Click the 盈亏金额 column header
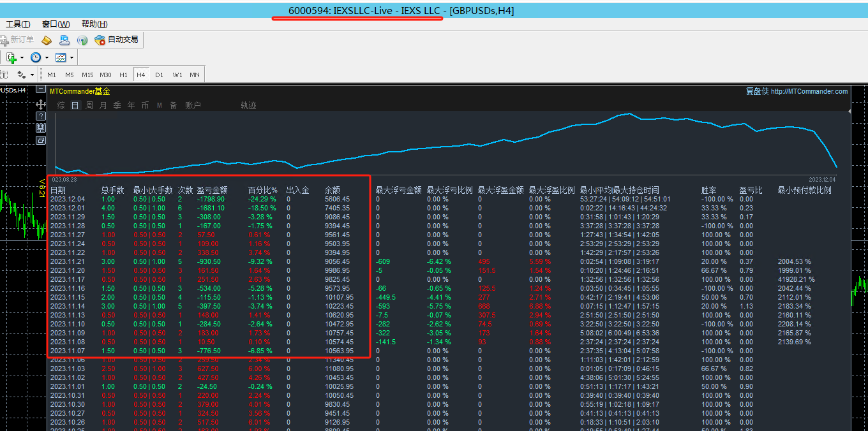868x431 pixels. click(x=212, y=190)
